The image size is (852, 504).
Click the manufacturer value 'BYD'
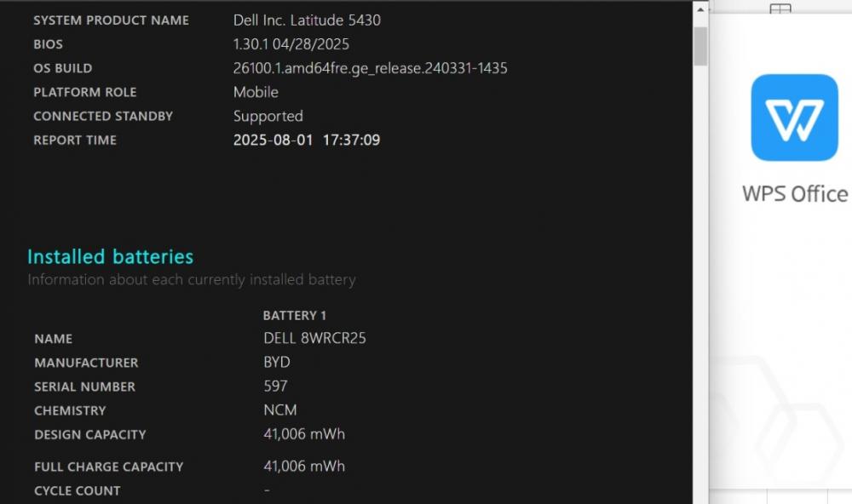tap(277, 363)
